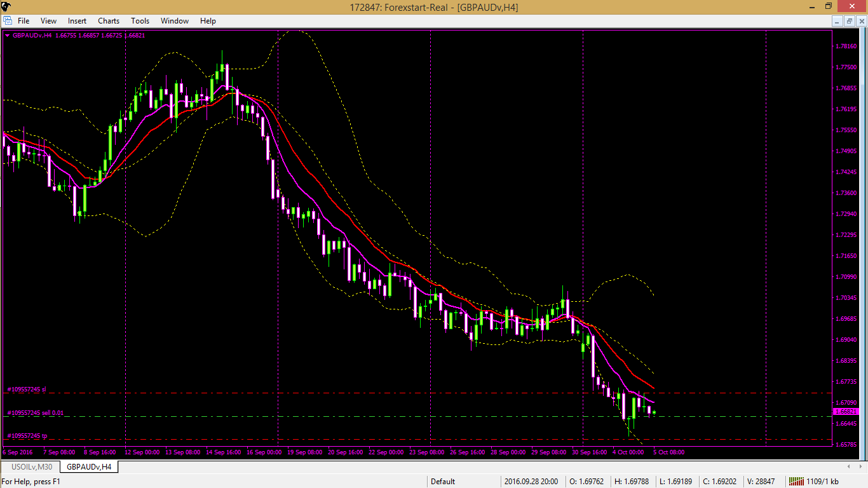
Task: Click the 14 Sep 16:00 time axis label
Action: pyautogui.click(x=224, y=452)
